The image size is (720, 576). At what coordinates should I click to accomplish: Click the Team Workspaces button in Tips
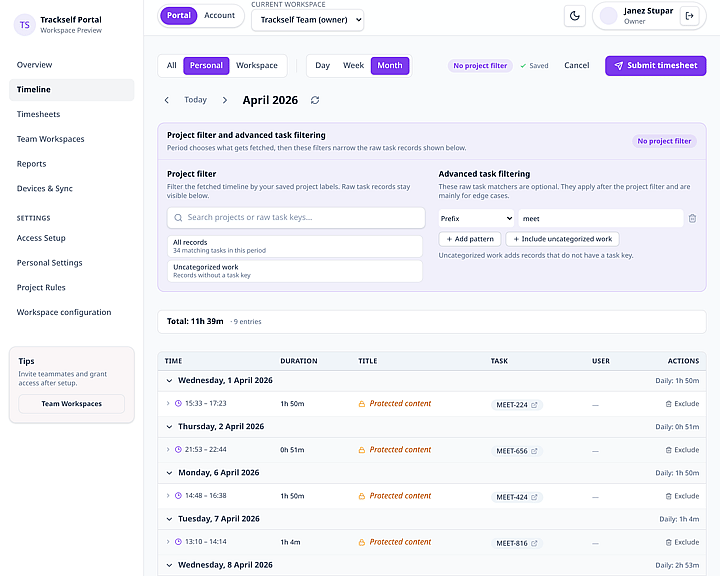click(72, 404)
